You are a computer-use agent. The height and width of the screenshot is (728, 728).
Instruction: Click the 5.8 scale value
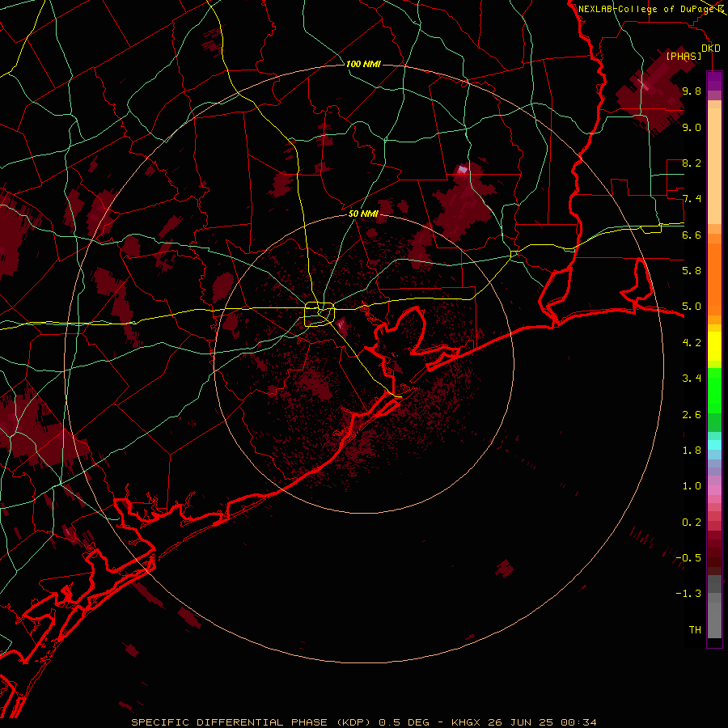(692, 270)
